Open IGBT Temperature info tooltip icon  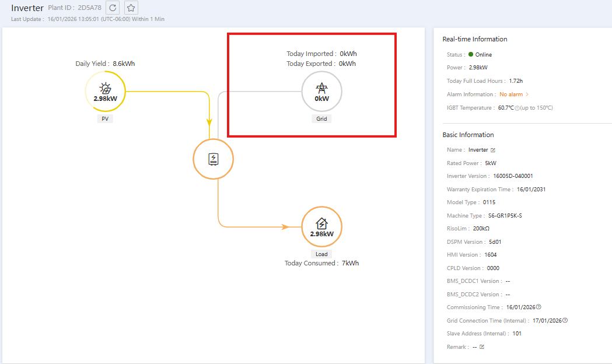click(x=517, y=108)
